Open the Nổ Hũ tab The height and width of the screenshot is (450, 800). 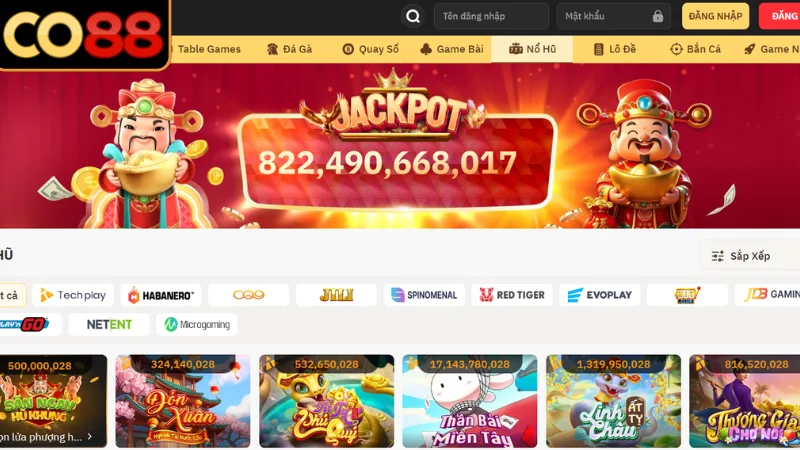532,49
